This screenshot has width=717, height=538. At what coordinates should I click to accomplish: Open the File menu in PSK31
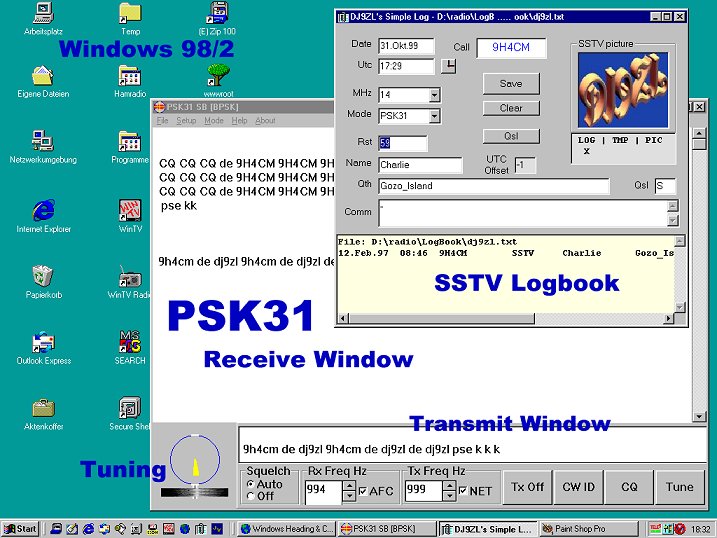click(x=162, y=120)
